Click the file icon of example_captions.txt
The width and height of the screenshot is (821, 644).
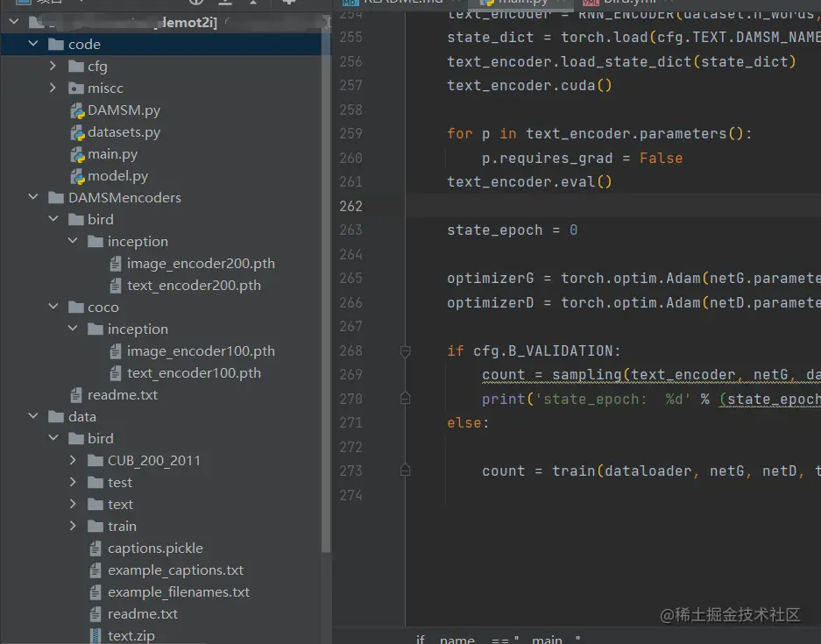96,570
